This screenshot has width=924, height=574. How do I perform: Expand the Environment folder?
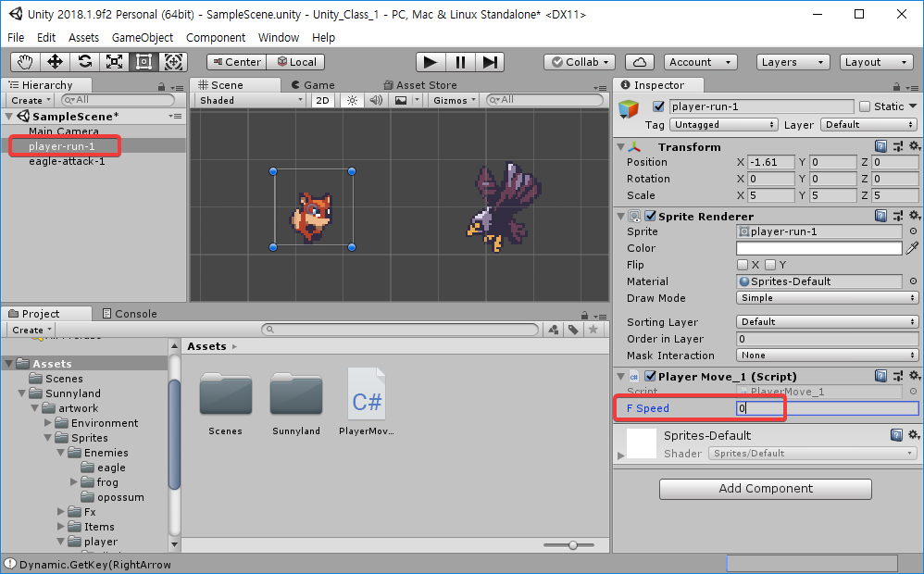(x=48, y=423)
